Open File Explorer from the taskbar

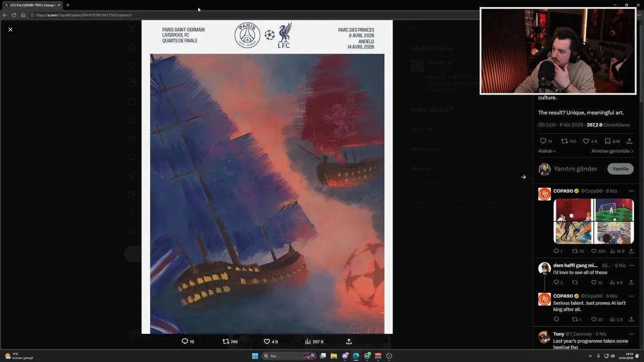[334, 356]
